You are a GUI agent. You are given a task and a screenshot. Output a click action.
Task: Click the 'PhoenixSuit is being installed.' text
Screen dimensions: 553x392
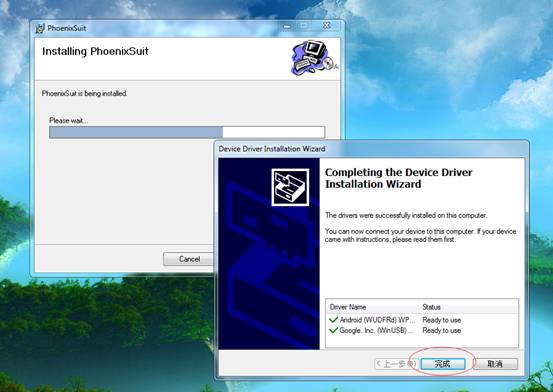click(84, 94)
